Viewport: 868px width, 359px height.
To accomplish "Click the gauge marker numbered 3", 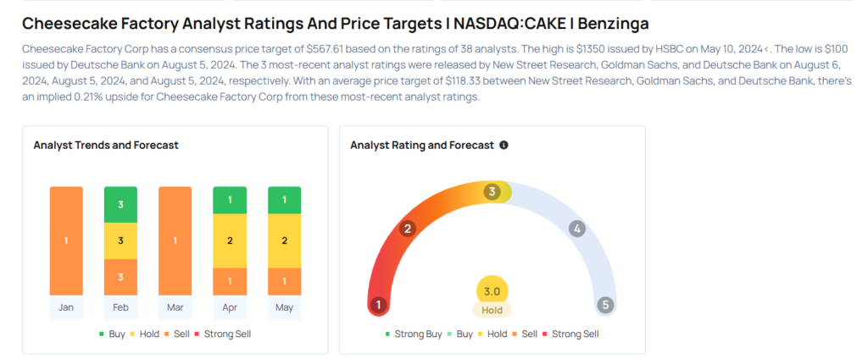I will 491,192.
